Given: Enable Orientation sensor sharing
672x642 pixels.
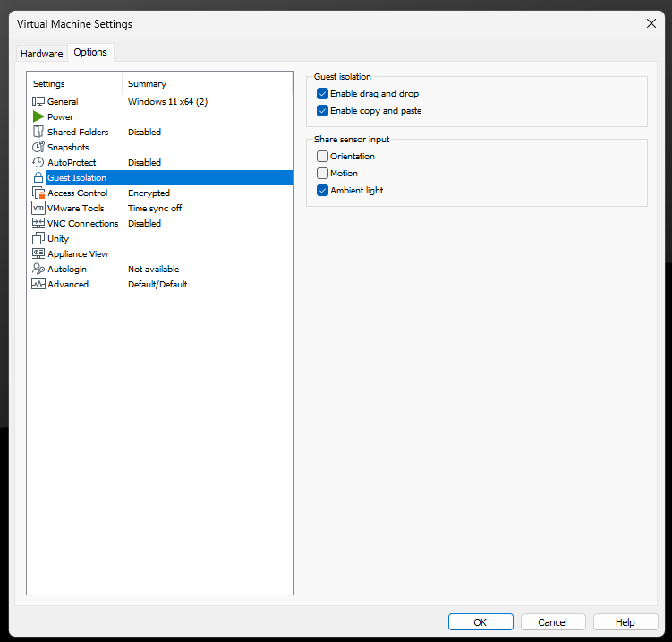Looking at the screenshot, I should click(323, 157).
